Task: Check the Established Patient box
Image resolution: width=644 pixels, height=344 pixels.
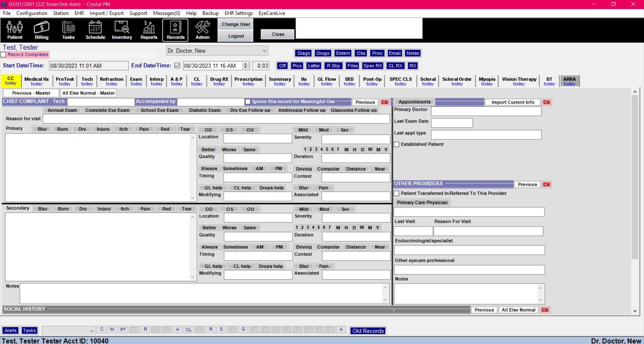Action: click(x=396, y=144)
